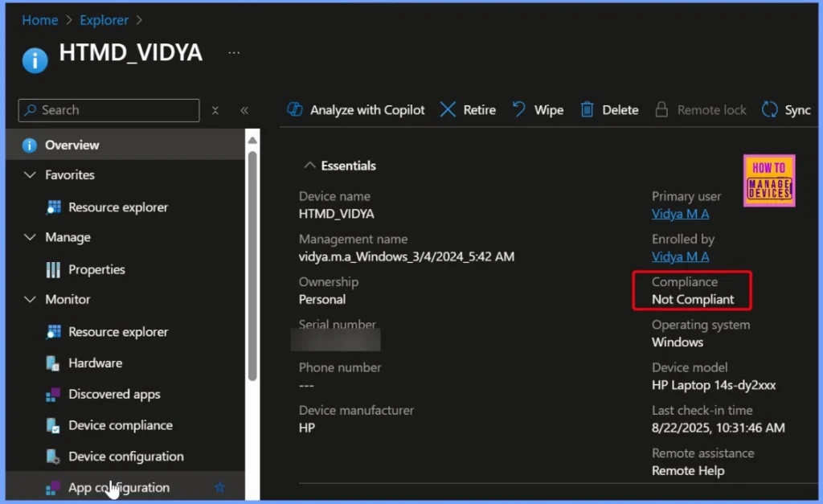Click the Personal ownership value
The height and width of the screenshot is (504, 823).
point(322,299)
